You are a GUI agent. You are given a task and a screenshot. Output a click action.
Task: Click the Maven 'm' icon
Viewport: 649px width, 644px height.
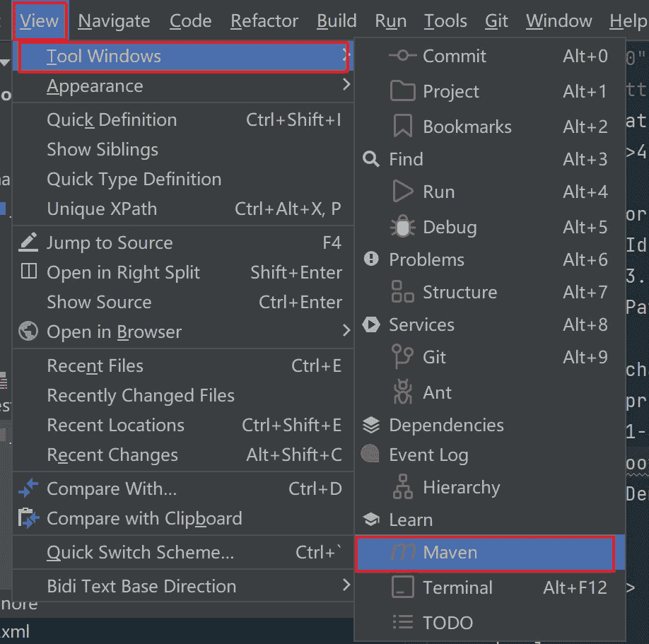point(402,552)
